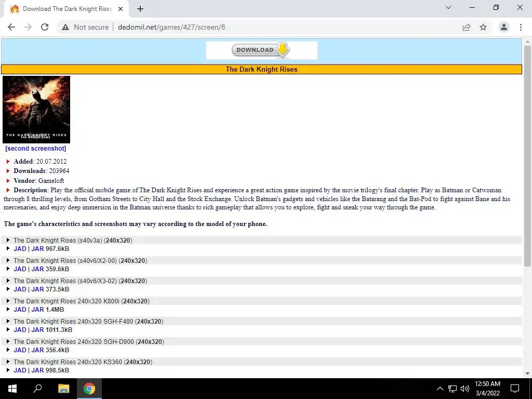Click JAR link for s40v6/X2-00 version
532x399 pixels.
(x=37, y=269)
